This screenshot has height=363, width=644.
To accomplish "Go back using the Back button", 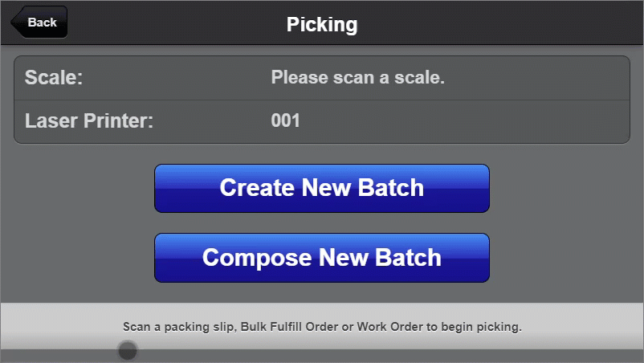I will (41, 22).
